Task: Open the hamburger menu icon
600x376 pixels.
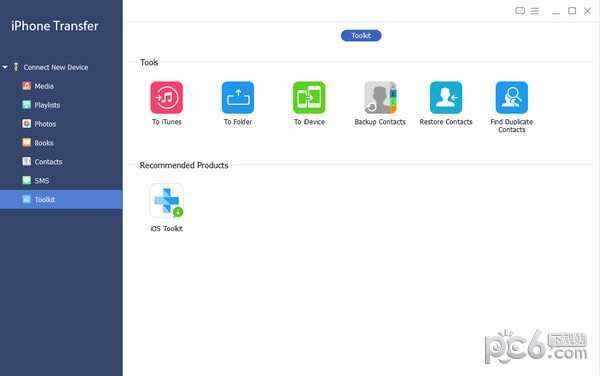Action: (535, 11)
